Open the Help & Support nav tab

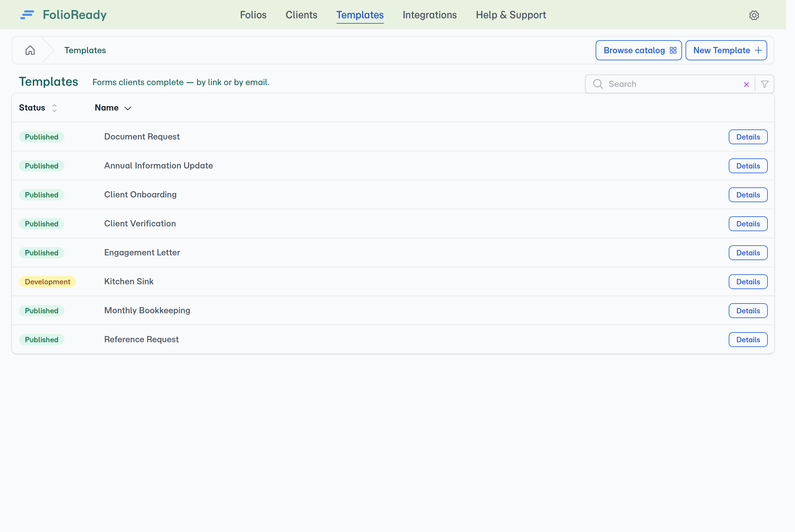[511, 15]
